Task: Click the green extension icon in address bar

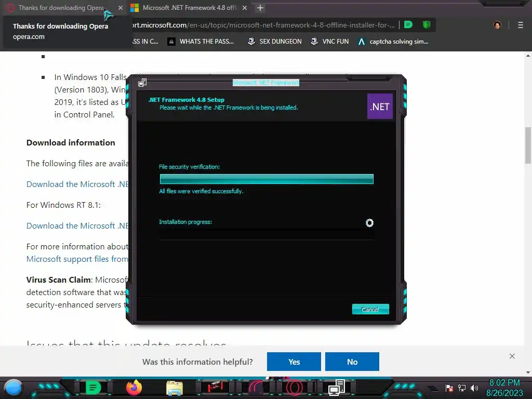Action: [x=408, y=24]
